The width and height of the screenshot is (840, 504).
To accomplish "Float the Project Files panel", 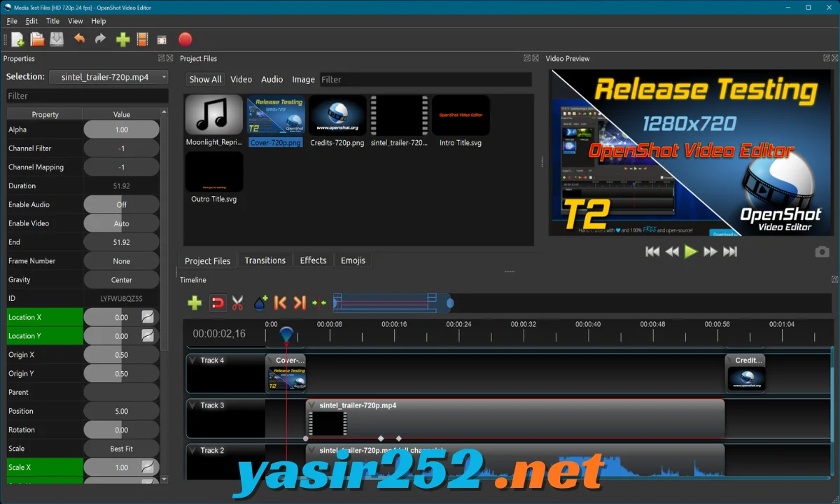I will tap(527, 58).
